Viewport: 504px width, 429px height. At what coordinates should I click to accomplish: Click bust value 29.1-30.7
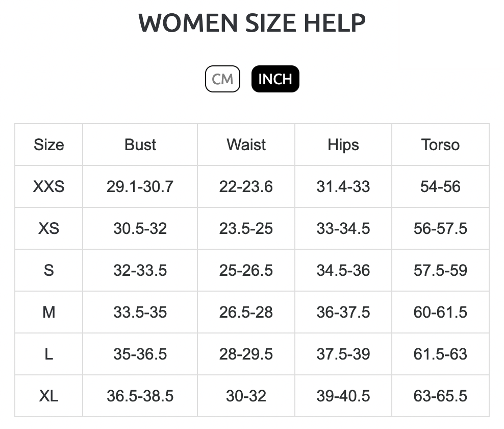pyautogui.click(x=140, y=186)
